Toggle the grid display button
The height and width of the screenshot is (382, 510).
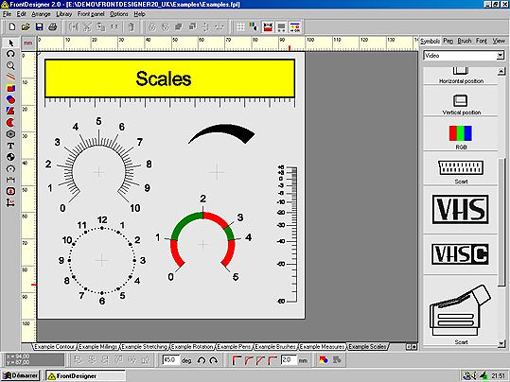(x=240, y=27)
